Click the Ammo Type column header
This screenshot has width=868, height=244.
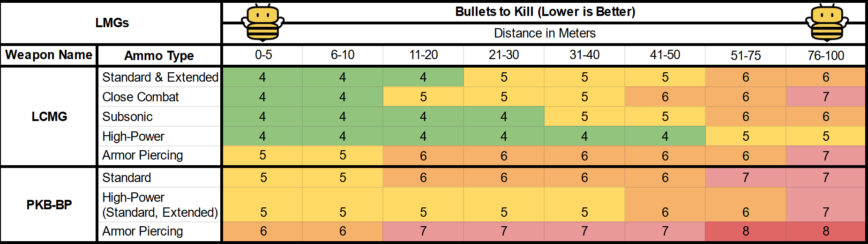coord(159,55)
